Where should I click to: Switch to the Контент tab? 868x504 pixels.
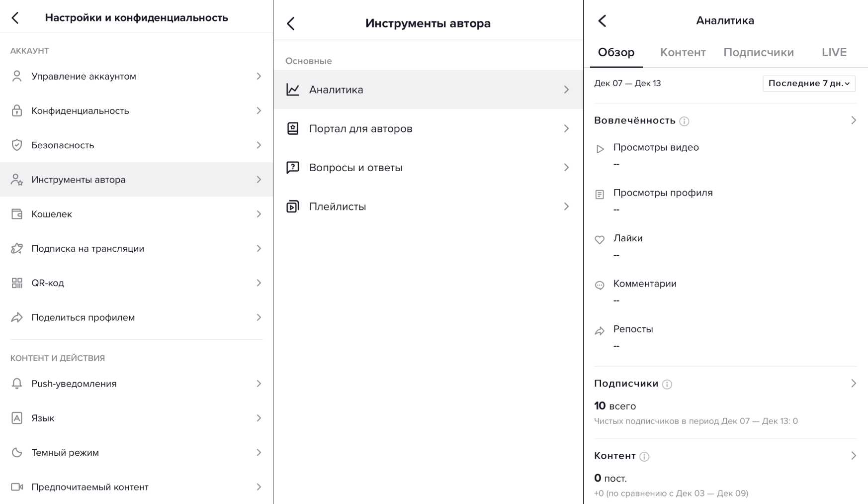click(x=683, y=53)
